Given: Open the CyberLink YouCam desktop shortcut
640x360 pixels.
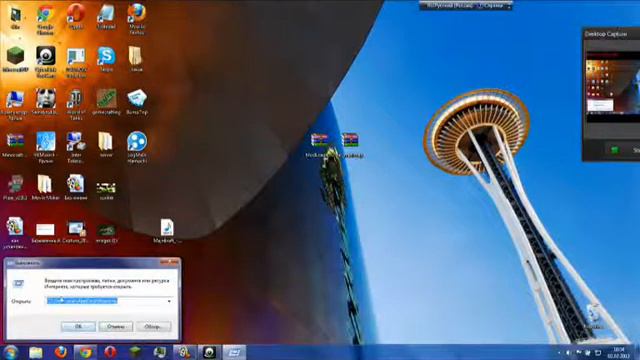Looking at the screenshot, I should [46, 61].
